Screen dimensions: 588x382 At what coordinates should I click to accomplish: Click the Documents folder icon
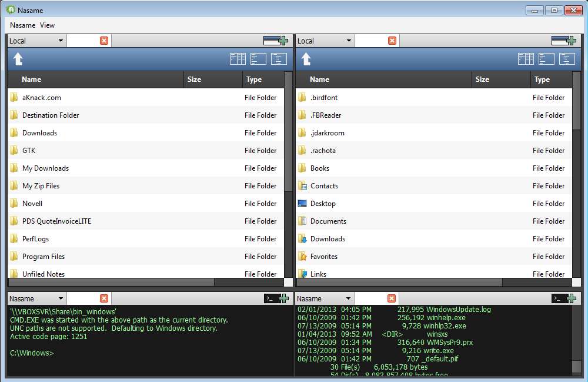(302, 221)
